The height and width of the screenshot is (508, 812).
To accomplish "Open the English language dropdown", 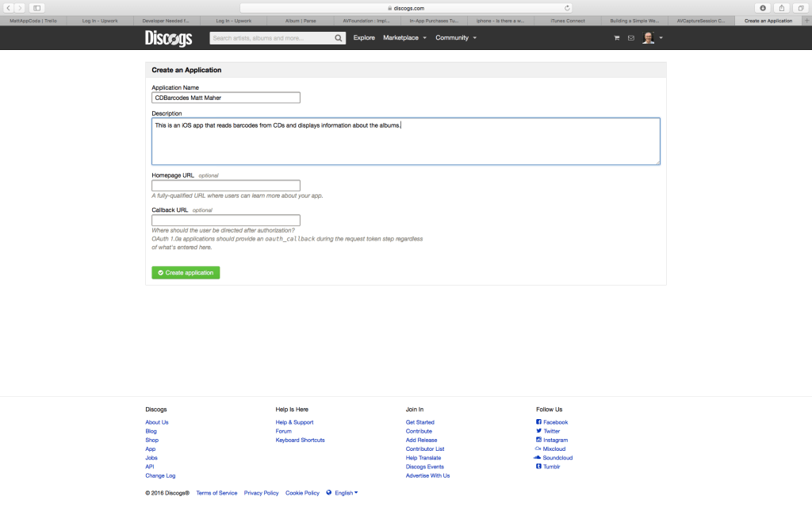I will tap(346, 493).
